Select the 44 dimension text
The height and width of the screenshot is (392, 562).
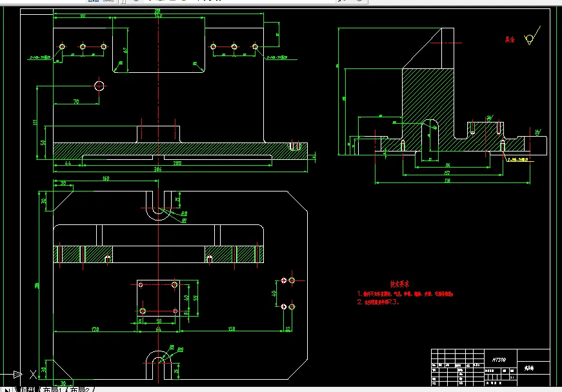(68, 163)
